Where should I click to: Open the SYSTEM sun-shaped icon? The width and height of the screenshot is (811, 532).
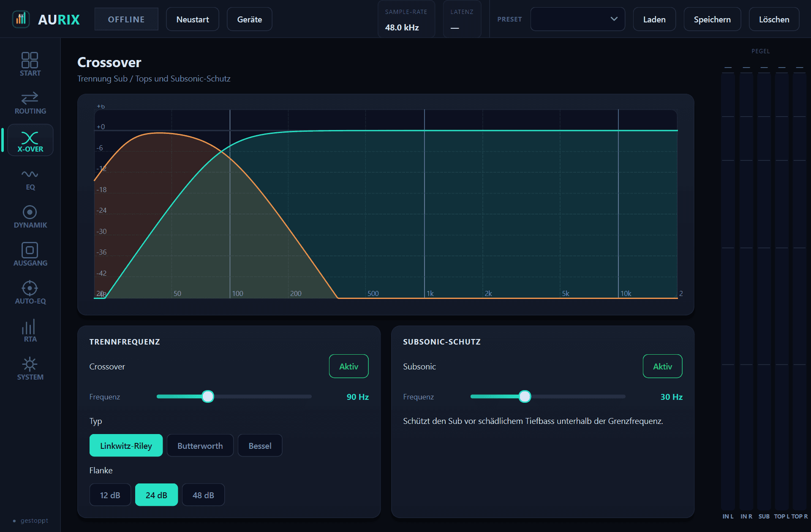coord(30,364)
